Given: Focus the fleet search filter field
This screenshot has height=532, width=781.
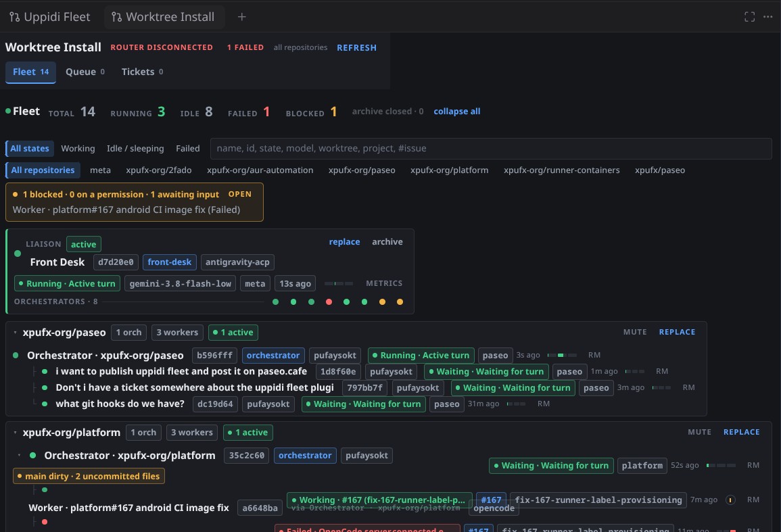Looking at the screenshot, I should [491, 149].
